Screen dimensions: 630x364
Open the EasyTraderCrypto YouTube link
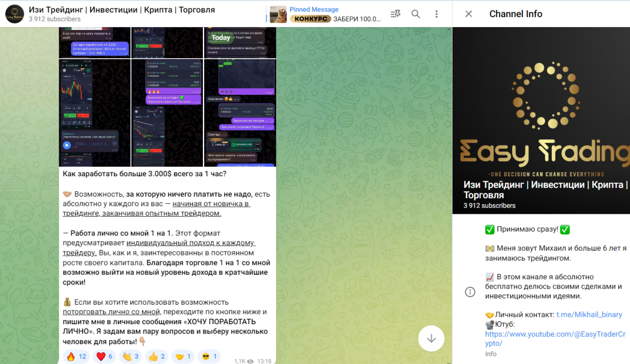pyautogui.click(x=555, y=339)
